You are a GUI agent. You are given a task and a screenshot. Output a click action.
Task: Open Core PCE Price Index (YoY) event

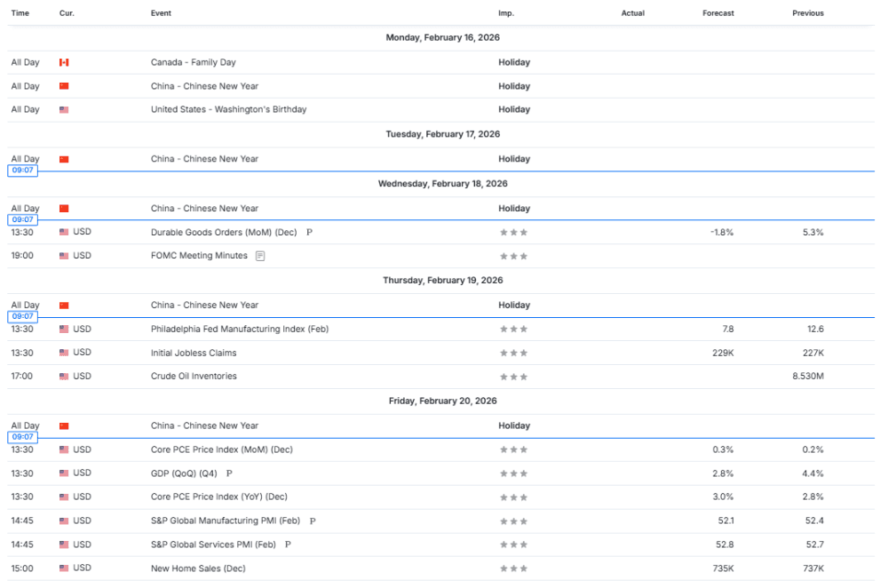coord(218,497)
